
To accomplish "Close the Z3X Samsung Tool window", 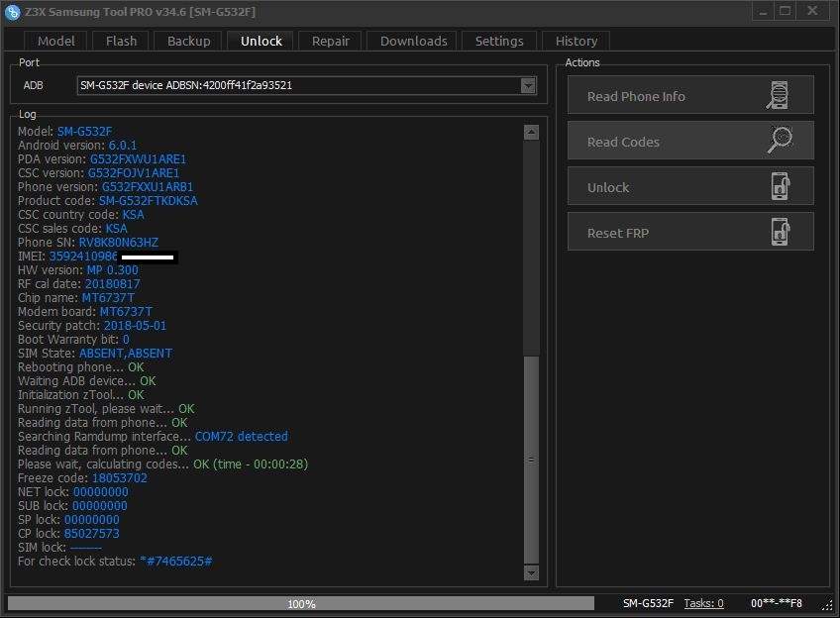I will [812, 11].
